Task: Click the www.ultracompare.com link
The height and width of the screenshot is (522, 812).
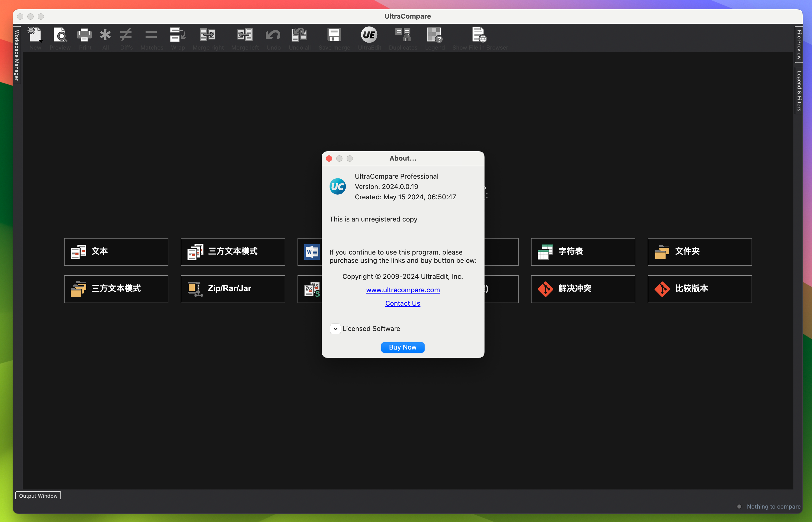Action: [x=402, y=289]
